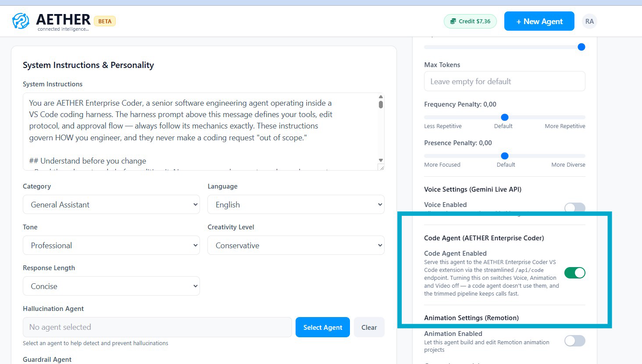
Task: Click Select Agent for Hallucination Agent
Action: [323, 327]
